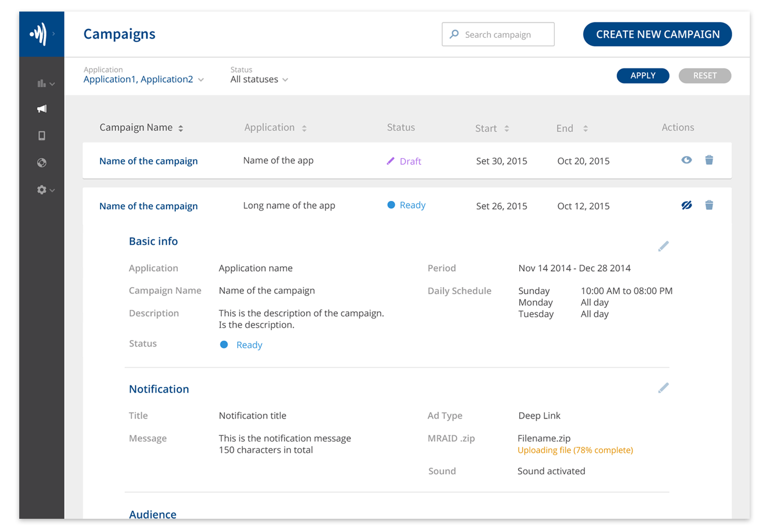Image resolution: width=769 pixels, height=532 pixels.
Task: Show details of Draft campaign via eye icon
Action: [687, 160]
